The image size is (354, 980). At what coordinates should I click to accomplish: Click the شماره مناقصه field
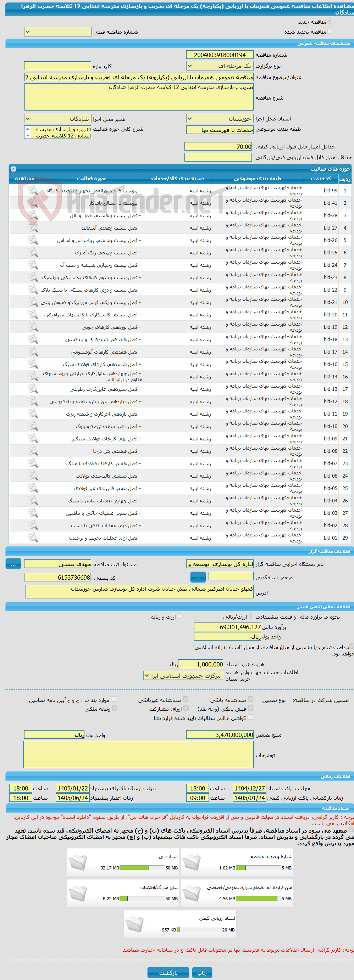click(x=220, y=55)
